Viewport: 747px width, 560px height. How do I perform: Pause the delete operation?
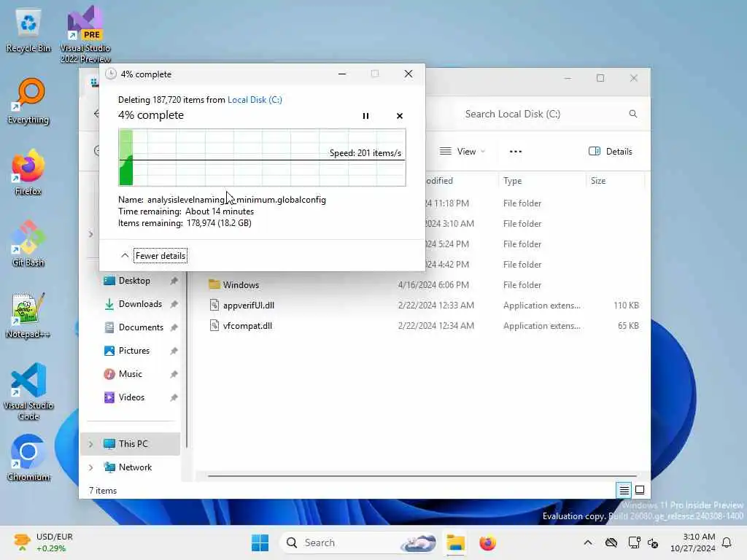coord(365,116)
